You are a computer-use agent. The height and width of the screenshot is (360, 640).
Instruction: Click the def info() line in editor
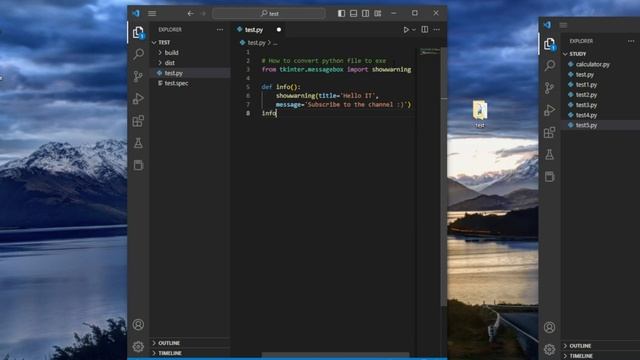281,87
